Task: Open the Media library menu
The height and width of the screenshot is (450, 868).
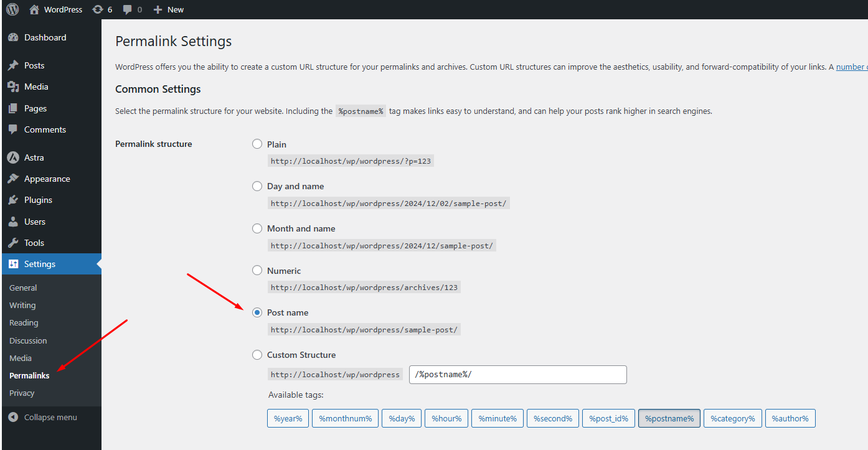Action: click(36, 87)
